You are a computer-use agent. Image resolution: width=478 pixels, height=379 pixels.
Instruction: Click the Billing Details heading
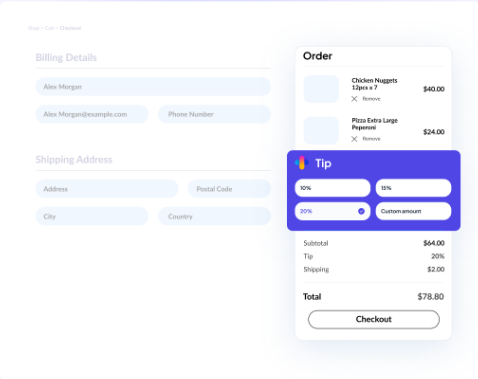(x=66, y=57)
